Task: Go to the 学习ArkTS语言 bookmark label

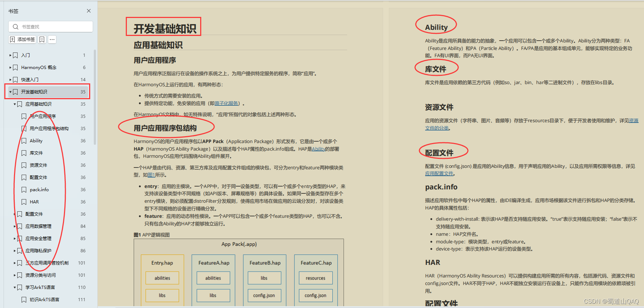Action: pos(40,288)
